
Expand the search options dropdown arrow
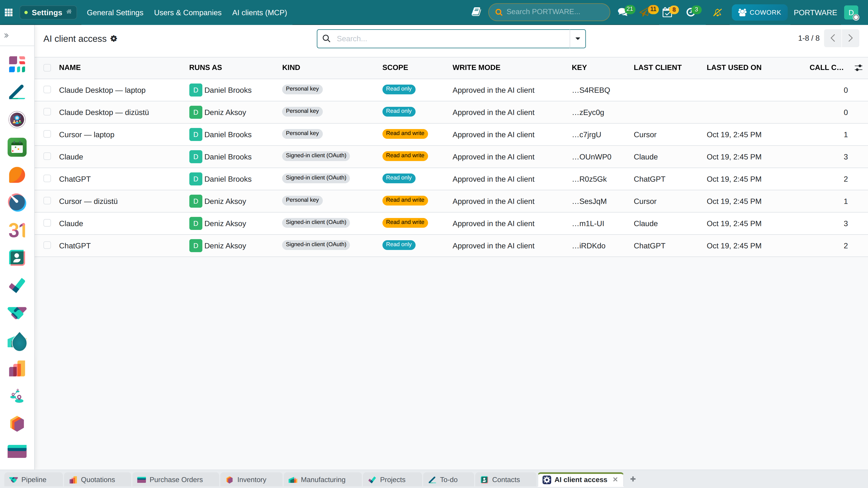[x=577, y=38]
